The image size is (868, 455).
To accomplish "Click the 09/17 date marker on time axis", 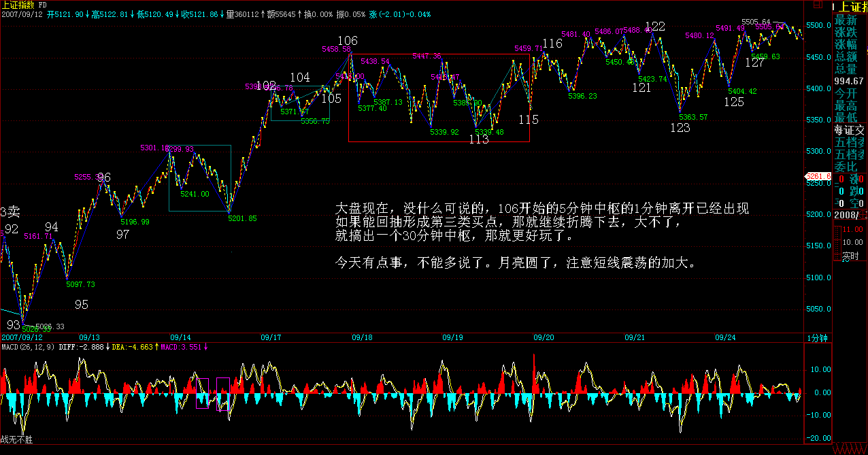I will (x=271, y=337).
